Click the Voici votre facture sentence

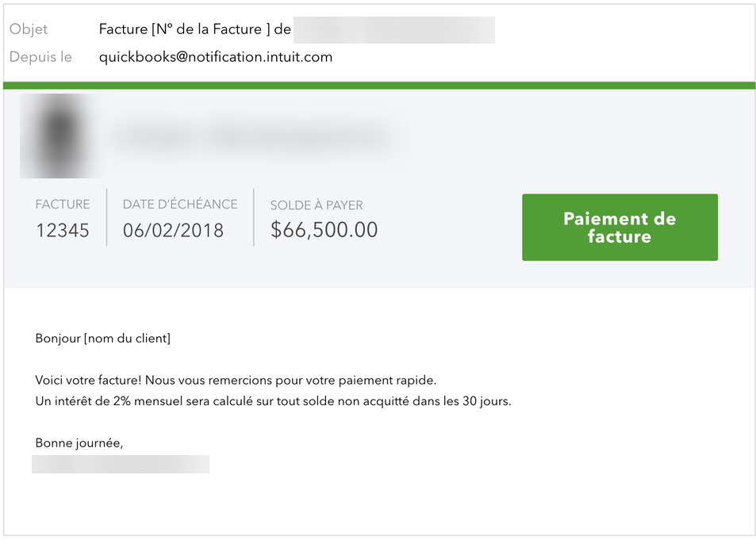tap(236, 380)
